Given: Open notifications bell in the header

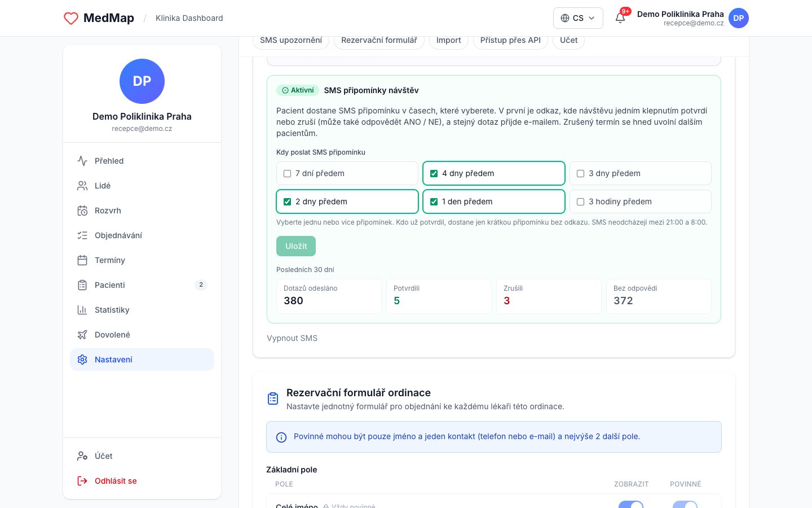Looking at the screenshot, I should [620, 18].
